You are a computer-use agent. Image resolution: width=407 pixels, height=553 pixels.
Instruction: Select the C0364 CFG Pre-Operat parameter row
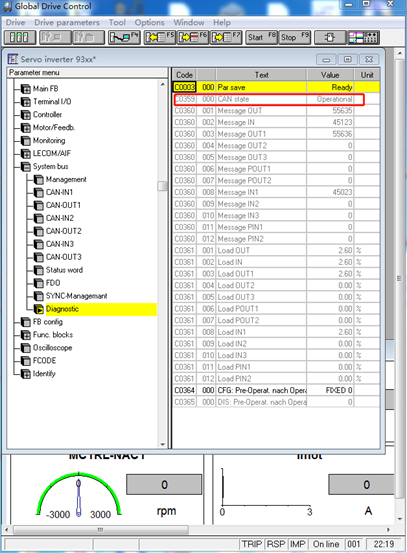tap(276, 390)
